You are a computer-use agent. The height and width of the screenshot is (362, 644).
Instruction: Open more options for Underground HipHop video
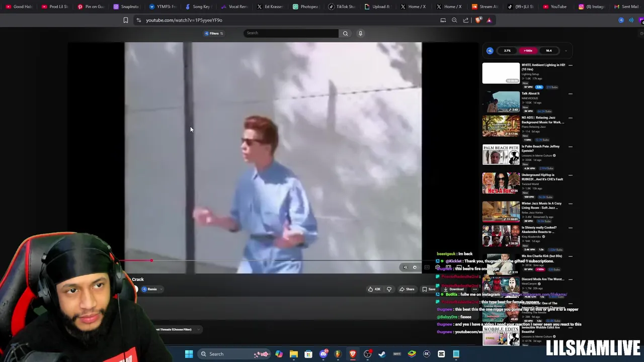[570, 175]
